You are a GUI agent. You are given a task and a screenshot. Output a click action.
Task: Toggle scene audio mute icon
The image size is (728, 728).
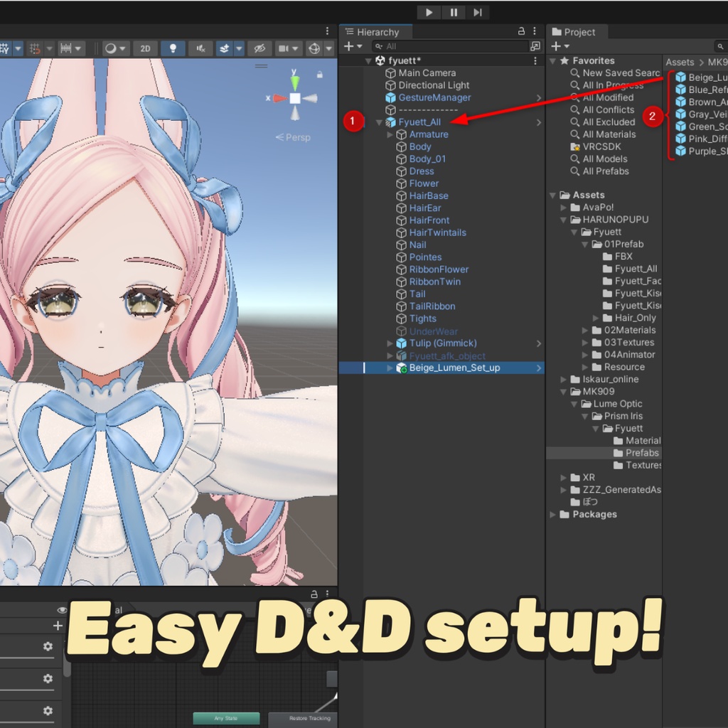click(x=201, y=48)
